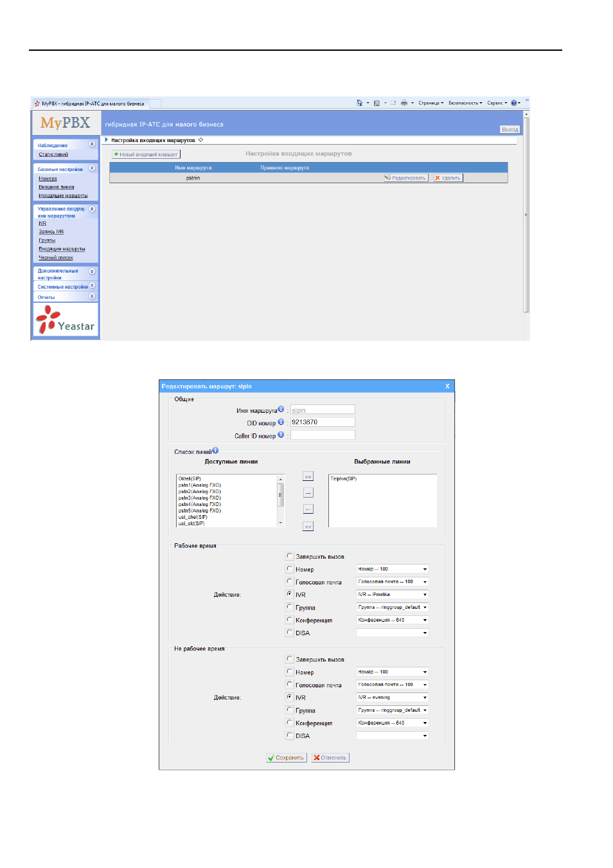Image resolution: width=613 pixels, height=868 pixels.
Task: Click the right arrow to add selected line
Action: click(308, 493)
